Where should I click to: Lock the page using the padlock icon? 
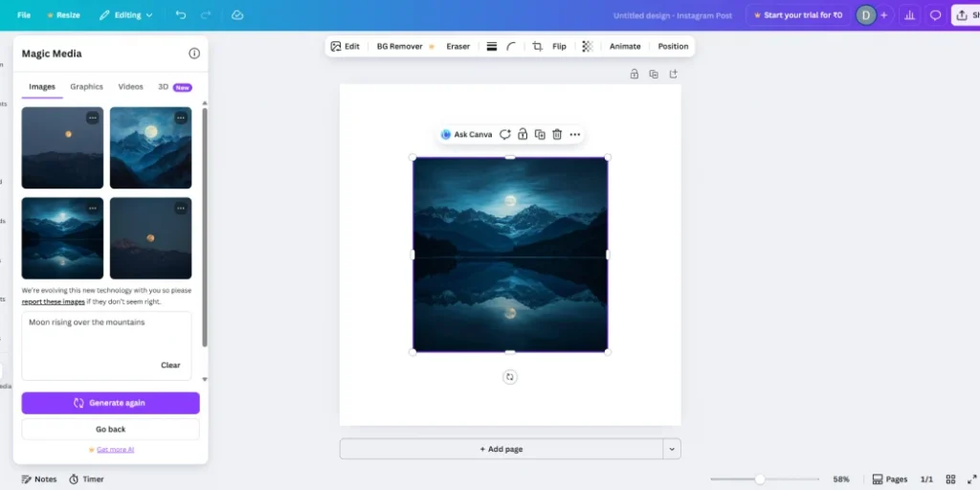click(635, 74)
